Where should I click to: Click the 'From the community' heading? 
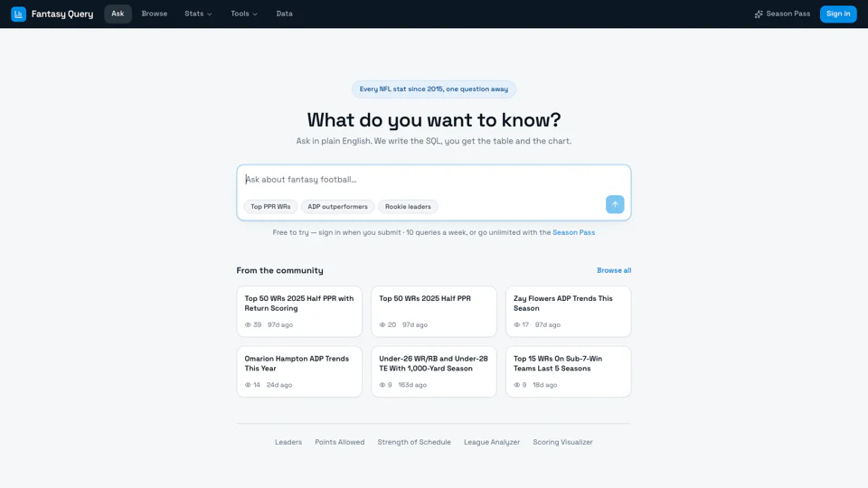[279, 270]
